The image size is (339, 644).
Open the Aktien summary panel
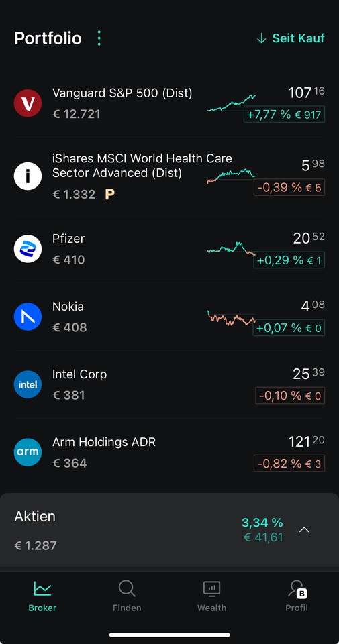click(169, 530)
